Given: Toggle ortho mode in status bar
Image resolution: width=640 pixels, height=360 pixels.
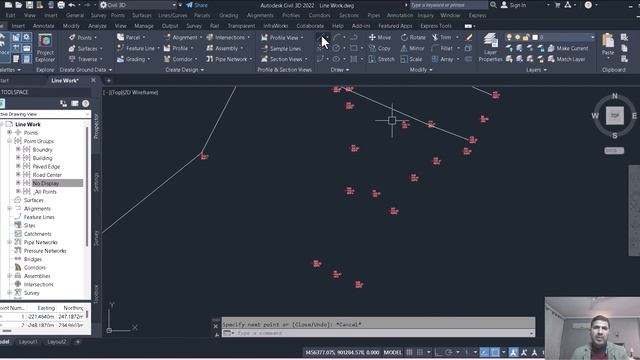Looking at the screenshot, I should tap(438, 352).
